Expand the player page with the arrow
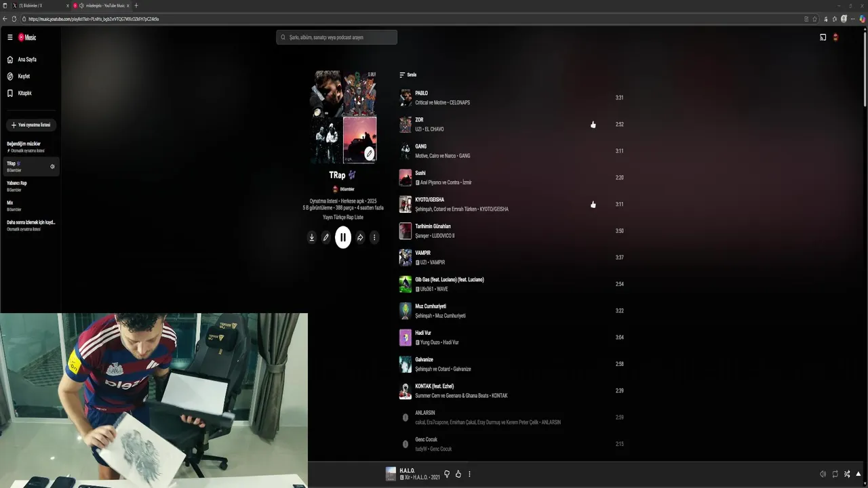Screen dimensions: 868x488 (859, 474)
